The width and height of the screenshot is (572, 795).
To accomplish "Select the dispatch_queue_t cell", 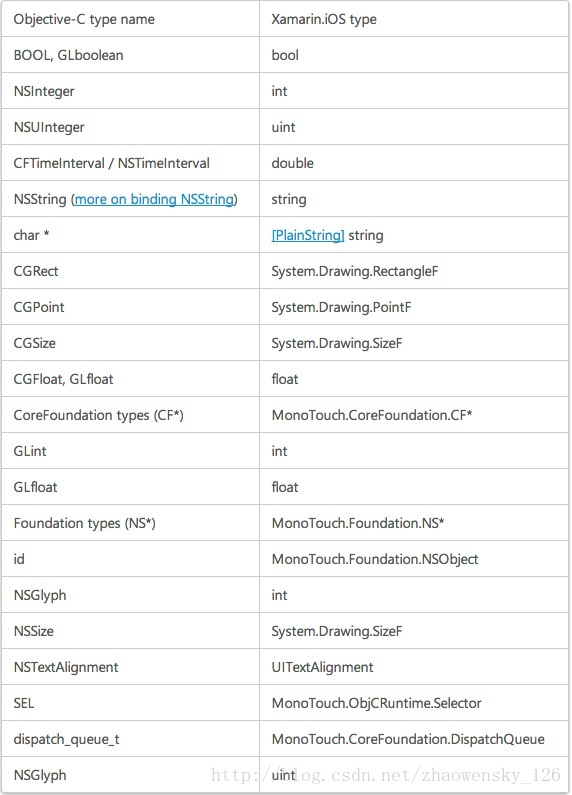I will point(130,739).
